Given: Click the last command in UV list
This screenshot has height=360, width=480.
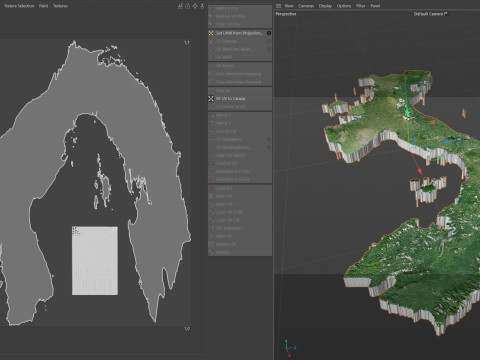Looking at the screenshot, I should 240,252.
